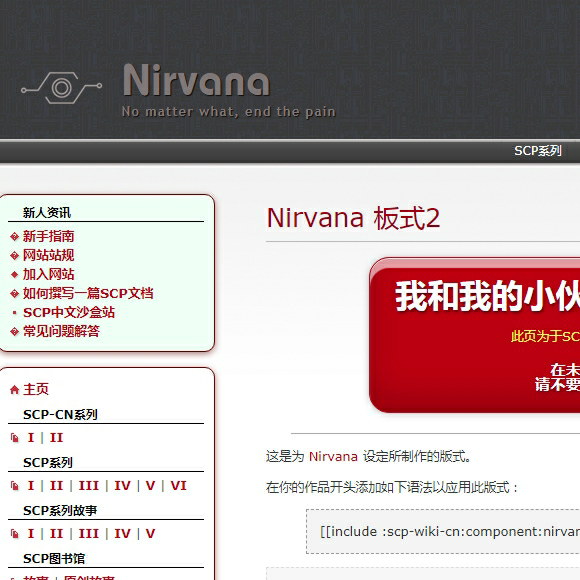Image resolution: width=580 pixels, height=580 pixels.
Task: Click the tagline No matter what, end the pain
Action: click(229, 112)
